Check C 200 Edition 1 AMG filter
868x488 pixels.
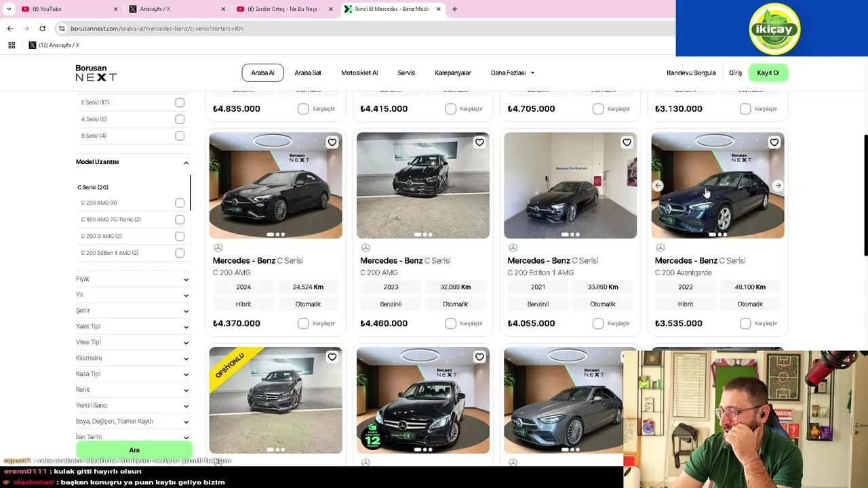[x=180, y=253]
